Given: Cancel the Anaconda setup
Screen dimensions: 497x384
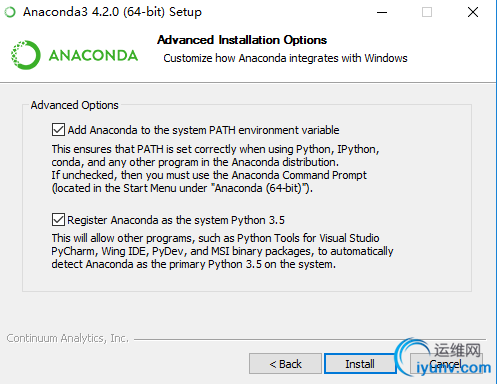Looking at the screenshot, I should click(x=446, y=364).
